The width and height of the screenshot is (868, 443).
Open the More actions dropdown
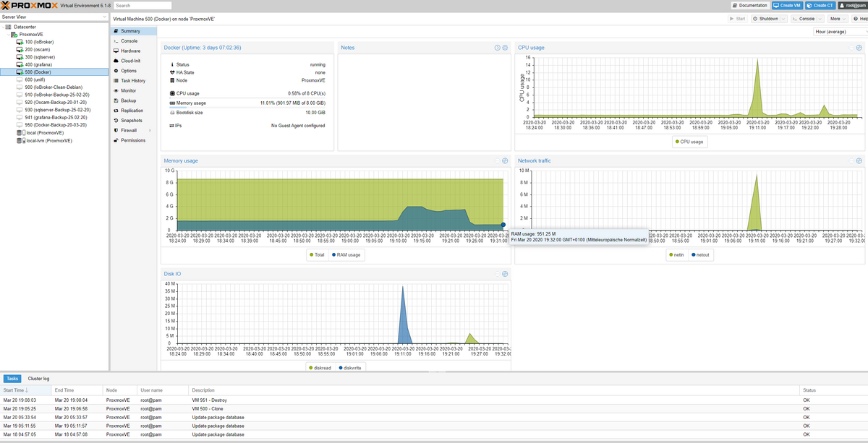click(x=838, y=19)
